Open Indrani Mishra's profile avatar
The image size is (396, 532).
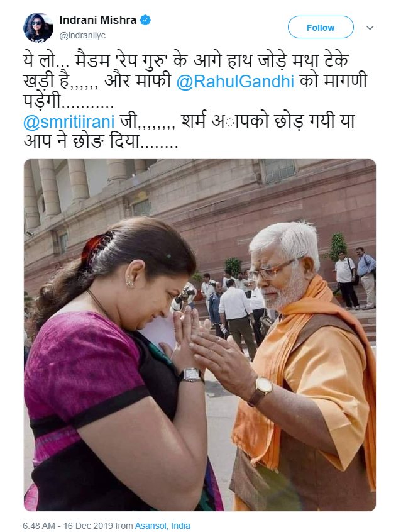[x=38, y=28]
